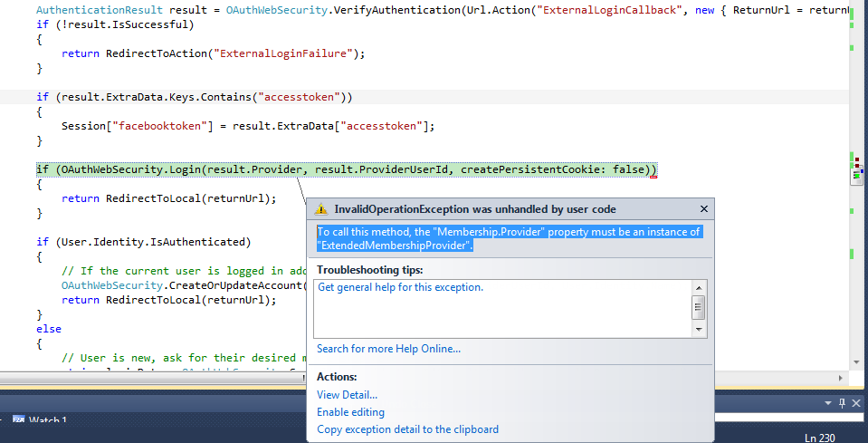The width and height of the screenshot is (868, 443).
Task: Click the Ln 230 status bar indicator
Action: (x=819, y=438)
